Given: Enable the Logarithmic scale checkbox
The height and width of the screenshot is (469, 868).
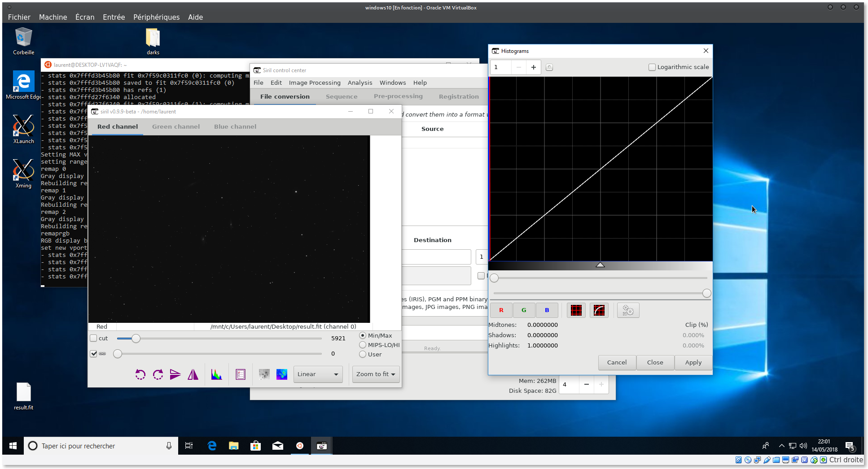Looking at the screenshot, I should coord(652,67).
